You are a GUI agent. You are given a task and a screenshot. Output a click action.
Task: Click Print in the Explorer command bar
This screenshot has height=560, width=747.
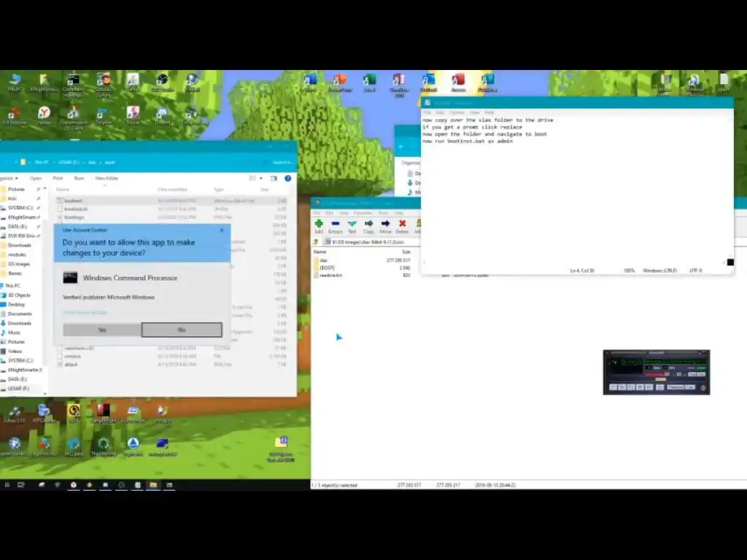pos(58,178)
